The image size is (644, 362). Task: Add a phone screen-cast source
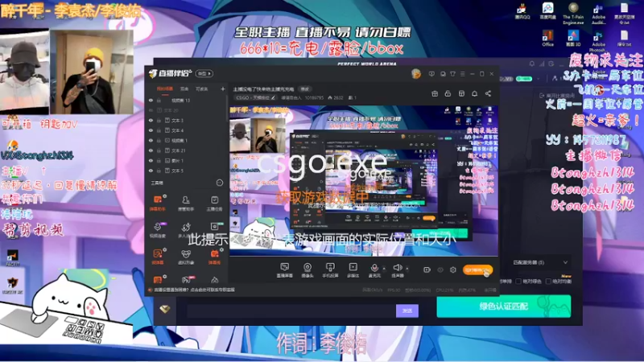(330, 270)
